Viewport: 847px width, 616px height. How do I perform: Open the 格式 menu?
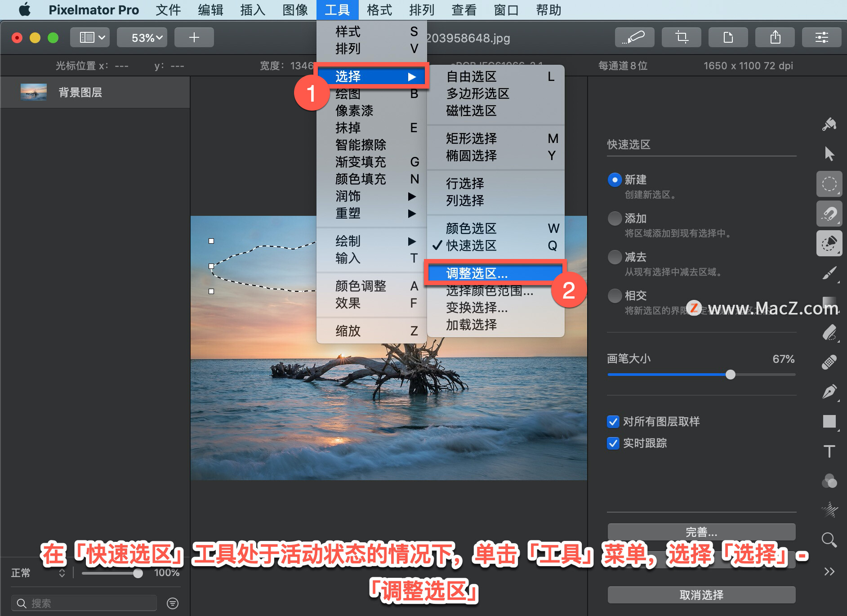tap(379, 9)
